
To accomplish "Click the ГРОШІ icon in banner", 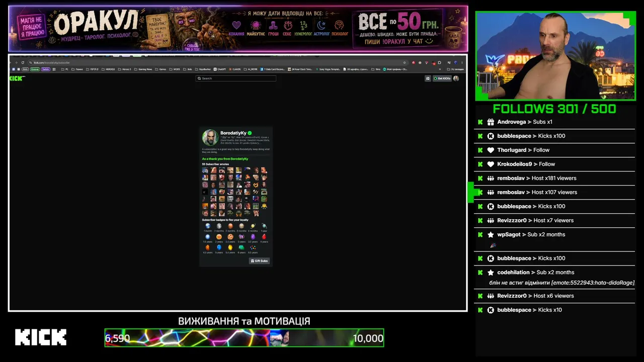I will 273,25.
